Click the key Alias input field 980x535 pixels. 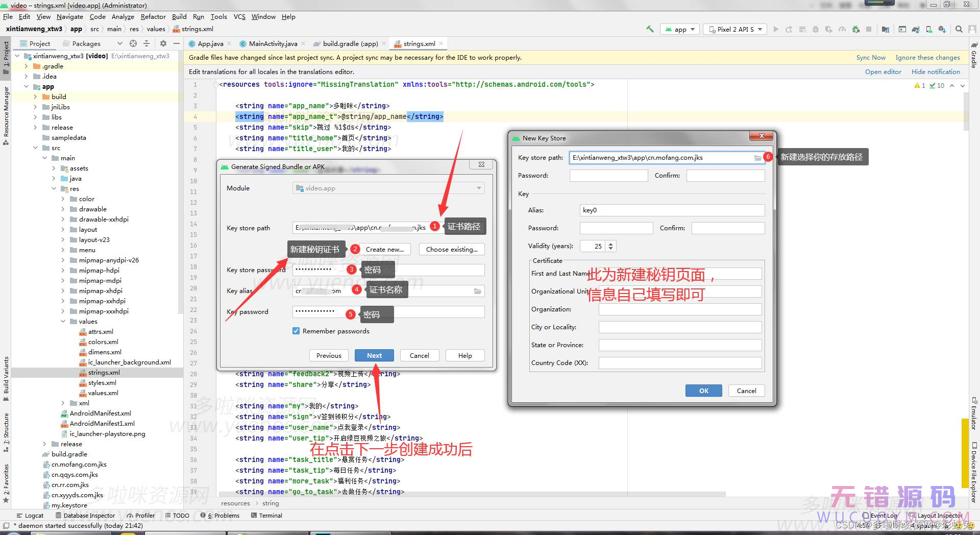tap(672, 210)
